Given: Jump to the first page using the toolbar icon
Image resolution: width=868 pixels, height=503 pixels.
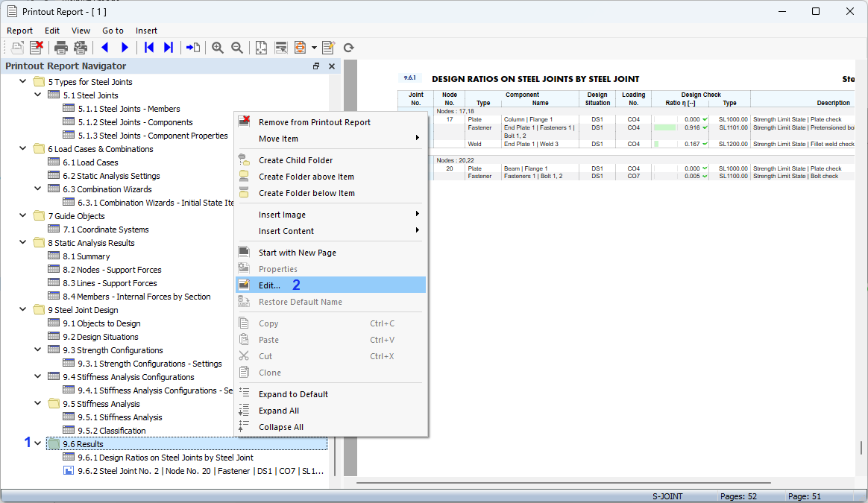Looking at the screenshot, I should tap(148, 47).
